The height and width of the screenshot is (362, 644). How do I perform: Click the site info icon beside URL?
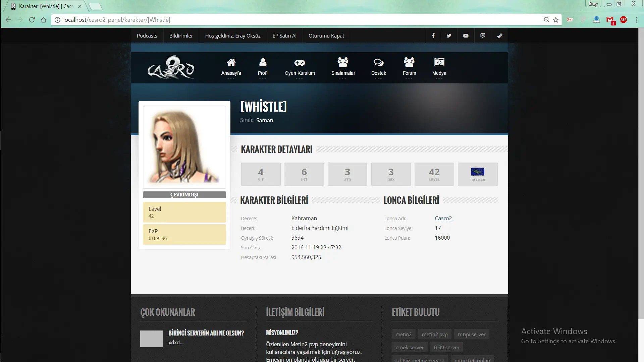[57, 20]
